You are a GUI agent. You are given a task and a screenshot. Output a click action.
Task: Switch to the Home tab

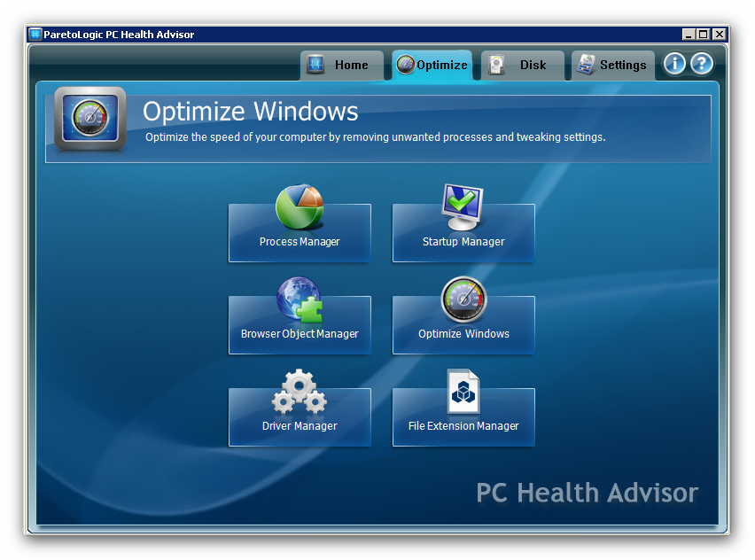(342, 65)
